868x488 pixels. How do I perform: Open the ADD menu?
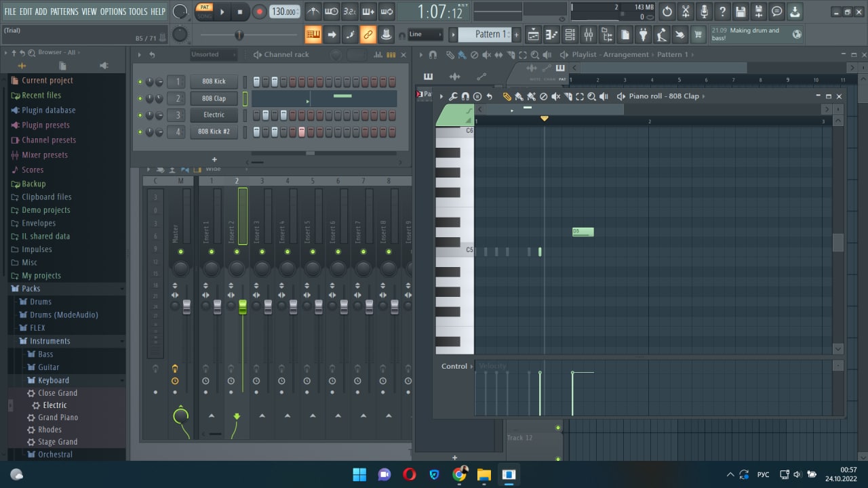pyautogui.click(x=41, y=12)
